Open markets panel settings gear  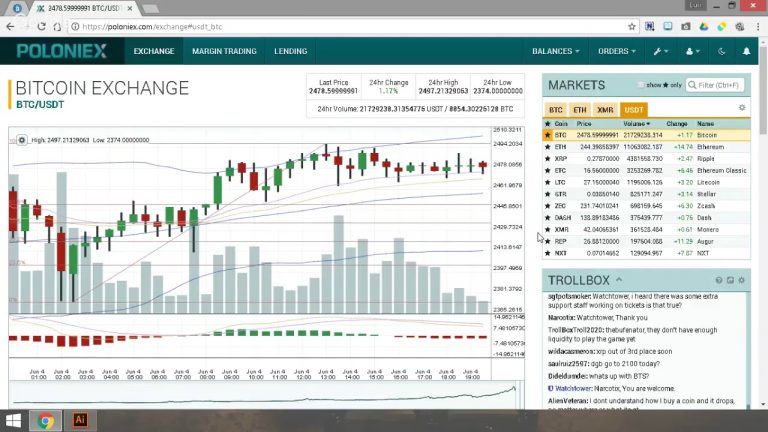pos(742,108)
